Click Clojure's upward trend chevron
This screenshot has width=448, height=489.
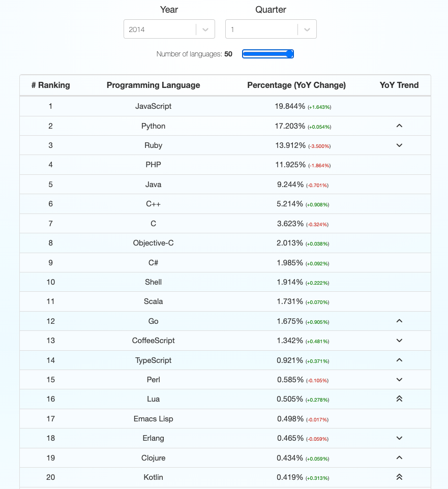pyautogui.click(x=399, y=458)
